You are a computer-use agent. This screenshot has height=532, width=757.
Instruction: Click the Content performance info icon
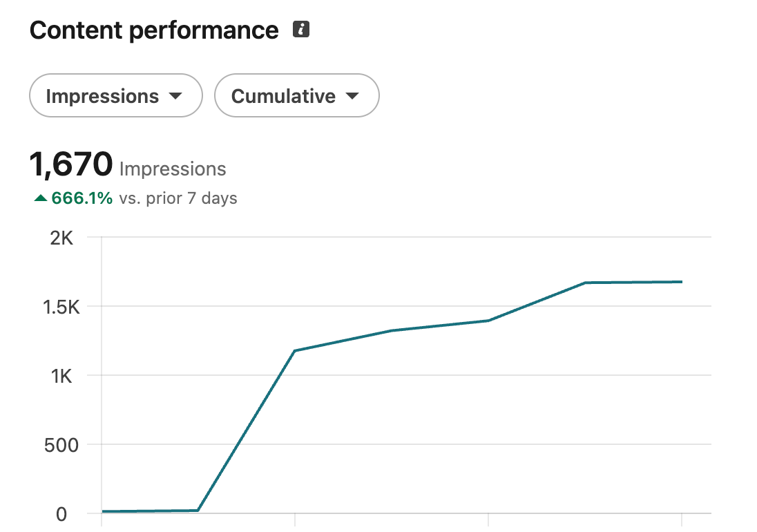click(300, 29)
